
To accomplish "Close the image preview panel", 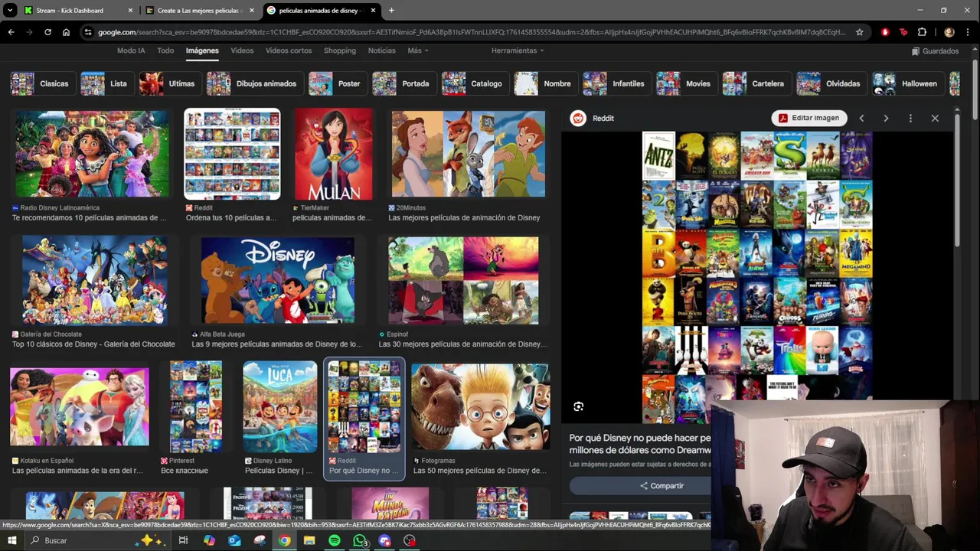I will click(935, 119).
